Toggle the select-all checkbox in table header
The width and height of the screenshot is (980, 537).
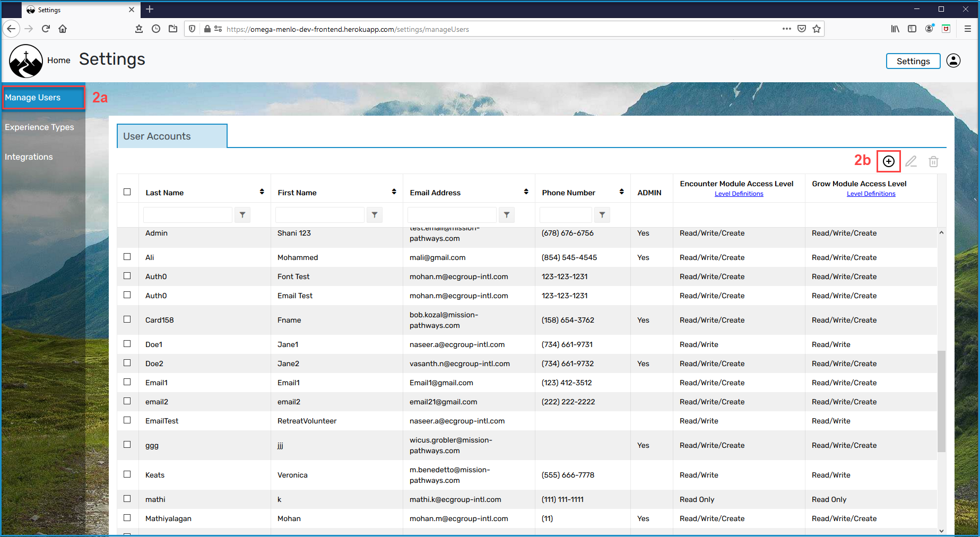tap(127, 192)
